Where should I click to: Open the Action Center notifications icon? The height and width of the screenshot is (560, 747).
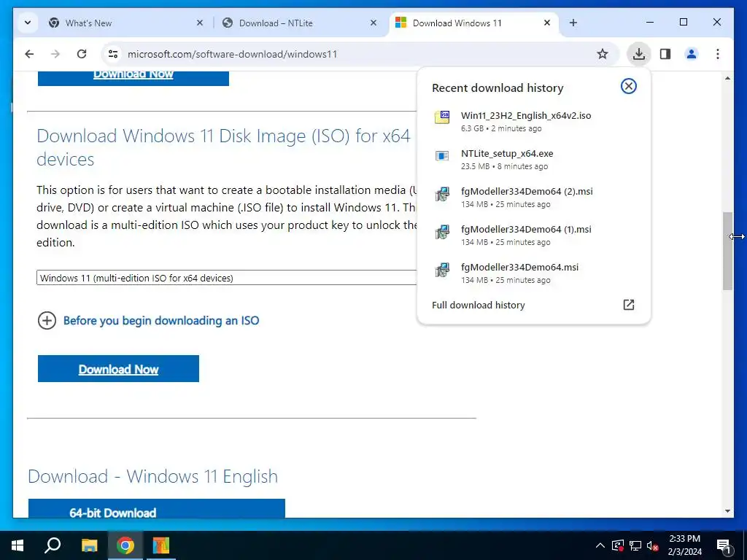tap(724, 545)
